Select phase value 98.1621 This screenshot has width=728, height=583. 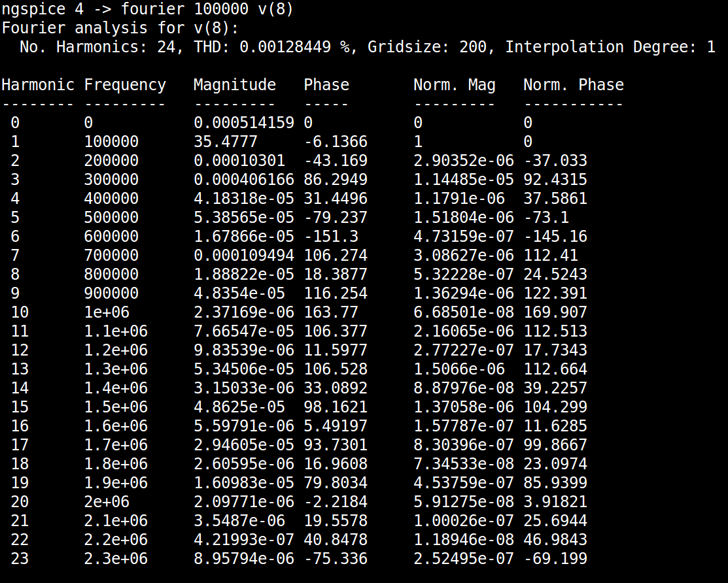[335, 407]
